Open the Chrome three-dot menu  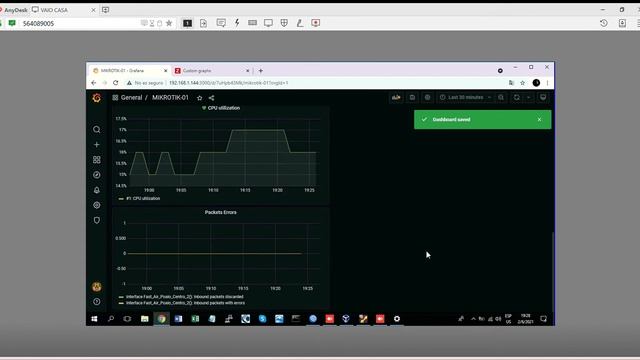click(547, 83)
